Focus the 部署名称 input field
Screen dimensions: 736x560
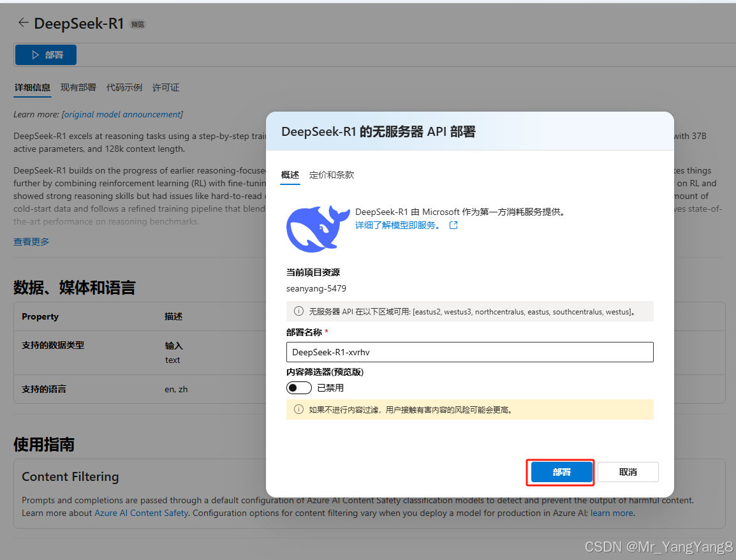point(470,352)
